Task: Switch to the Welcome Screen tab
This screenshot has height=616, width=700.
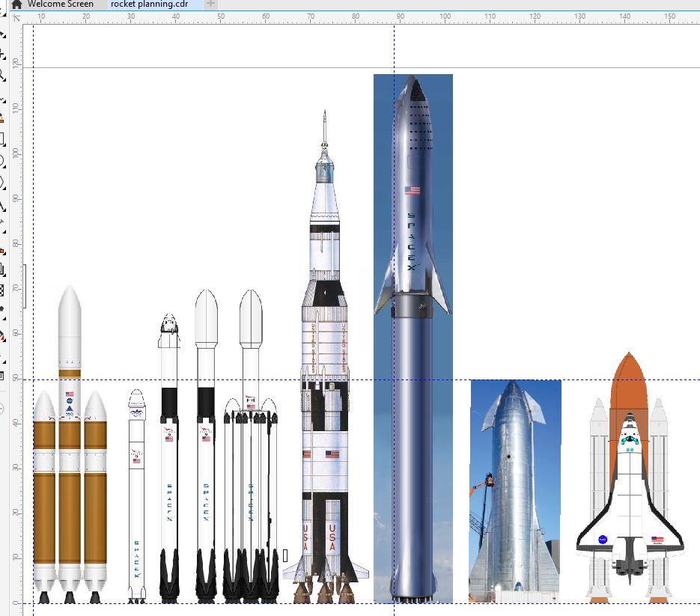Action: pyautogui.click(x=60, y=4)
